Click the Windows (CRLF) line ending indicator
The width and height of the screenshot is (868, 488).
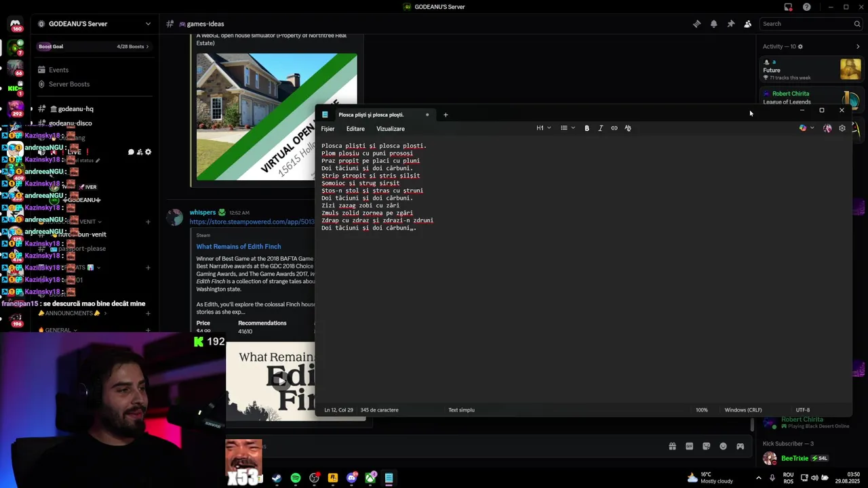tap(743, 410)
